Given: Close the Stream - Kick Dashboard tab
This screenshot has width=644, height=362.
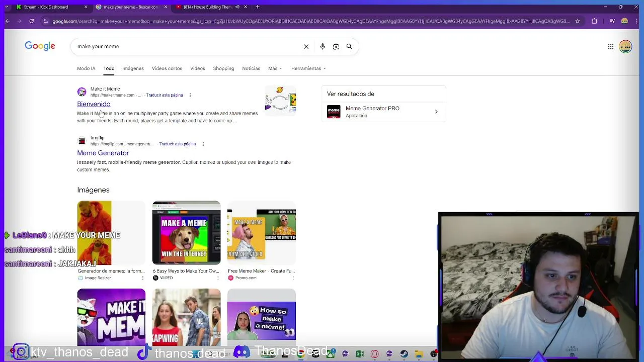Looking at the screenshot, I should [x=86, y=7].
